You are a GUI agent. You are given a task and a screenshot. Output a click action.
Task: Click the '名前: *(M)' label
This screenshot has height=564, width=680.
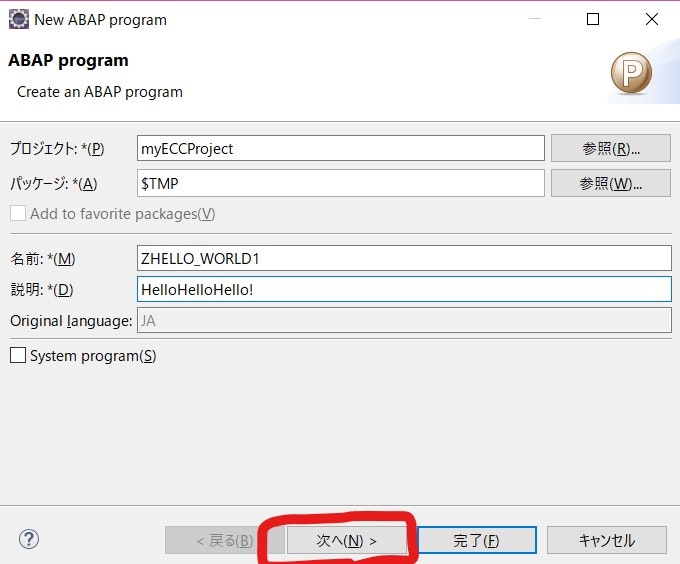[42, 259]
